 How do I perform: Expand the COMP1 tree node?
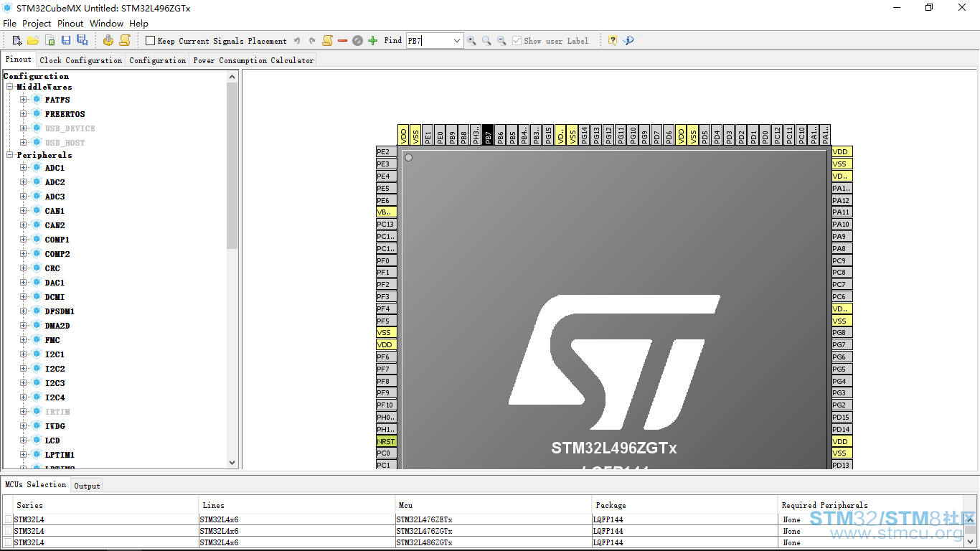[x=24, y=240]
